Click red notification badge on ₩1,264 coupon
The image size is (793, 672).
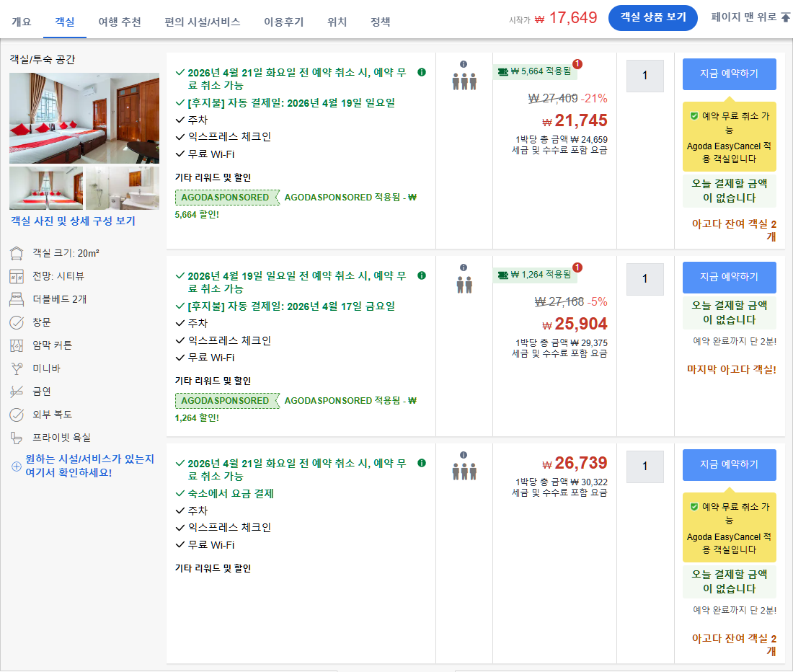click(577, 268)
